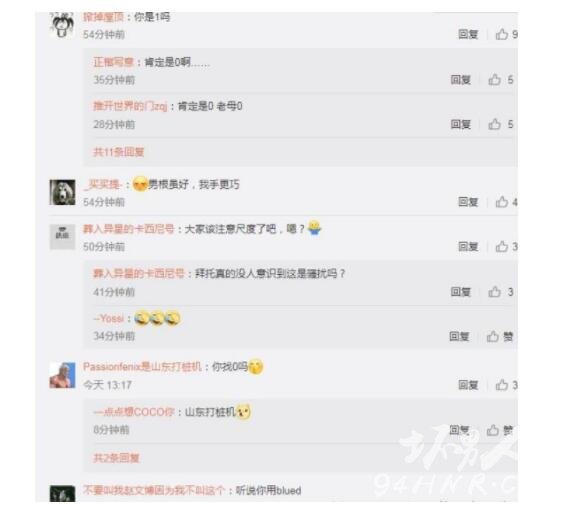
Task: Reply to the 35分钟前 comment 肯定是0啊
Action: 461,80
